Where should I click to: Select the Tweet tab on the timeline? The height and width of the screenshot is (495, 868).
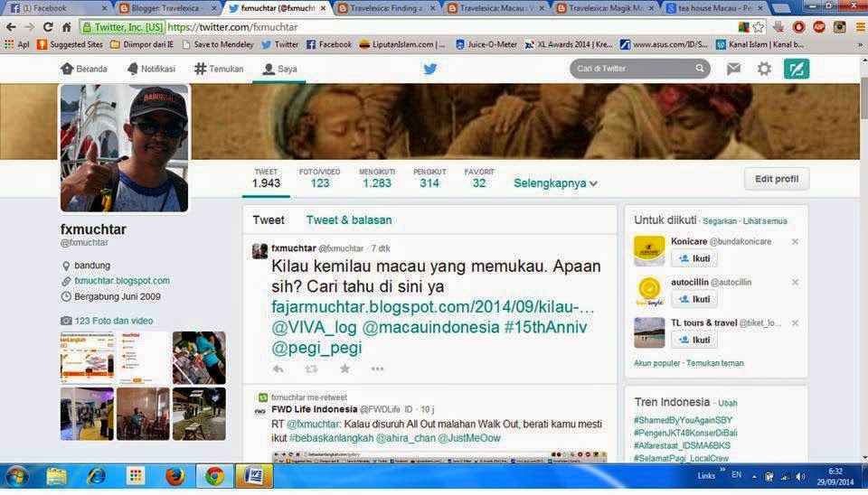click(269, 219)
